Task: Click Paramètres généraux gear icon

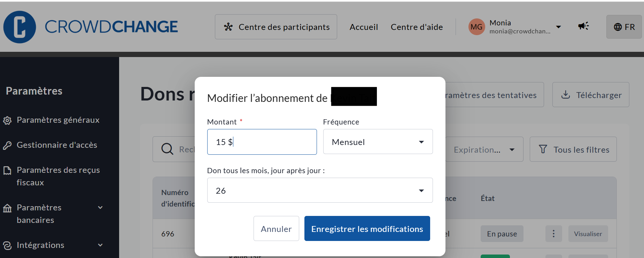Action: [7, 120]
